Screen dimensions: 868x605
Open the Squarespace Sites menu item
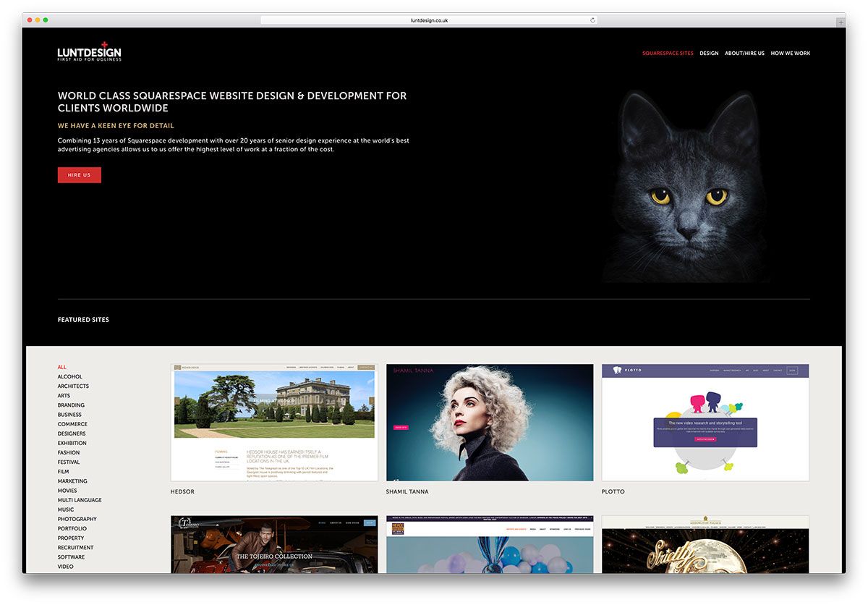point(667,54)
